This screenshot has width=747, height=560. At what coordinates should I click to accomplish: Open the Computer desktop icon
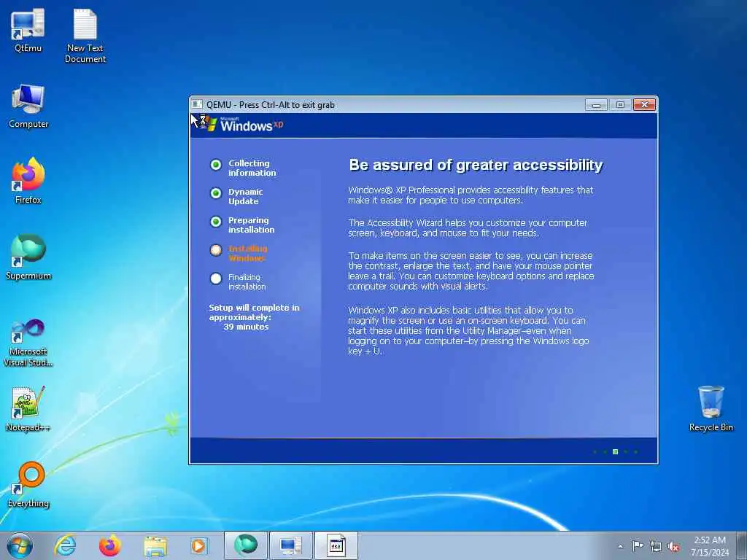pyautogui.click(x=28, y=106)
